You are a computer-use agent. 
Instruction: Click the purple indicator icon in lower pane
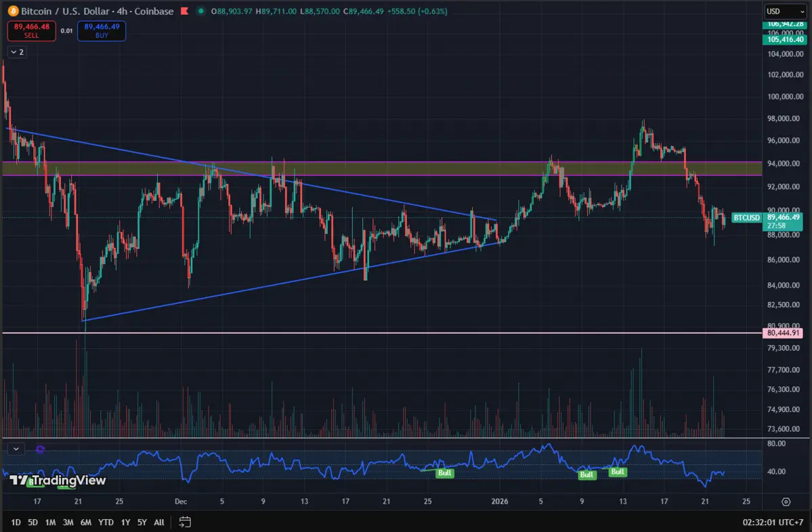click(40, 449)
